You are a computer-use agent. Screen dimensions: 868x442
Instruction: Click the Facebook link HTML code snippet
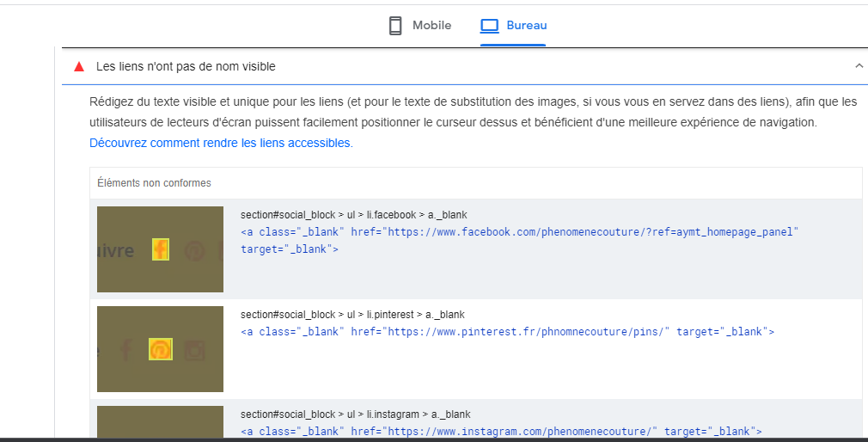click(519, 232)
